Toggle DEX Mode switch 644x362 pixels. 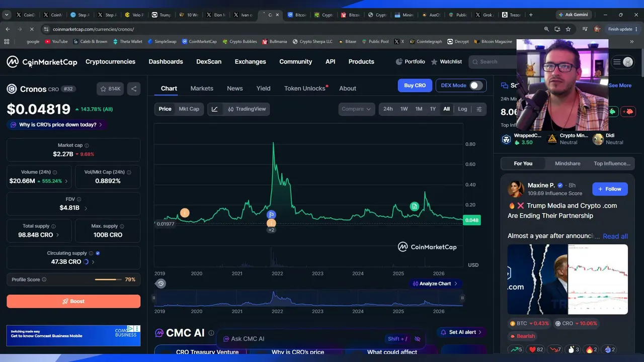476,85
